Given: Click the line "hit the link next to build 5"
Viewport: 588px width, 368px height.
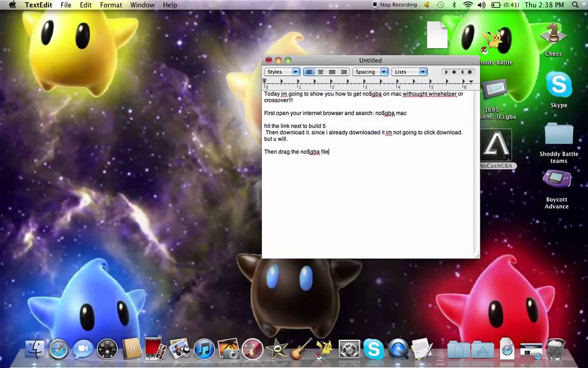Looking at the screenshot, I should (295, 126).
